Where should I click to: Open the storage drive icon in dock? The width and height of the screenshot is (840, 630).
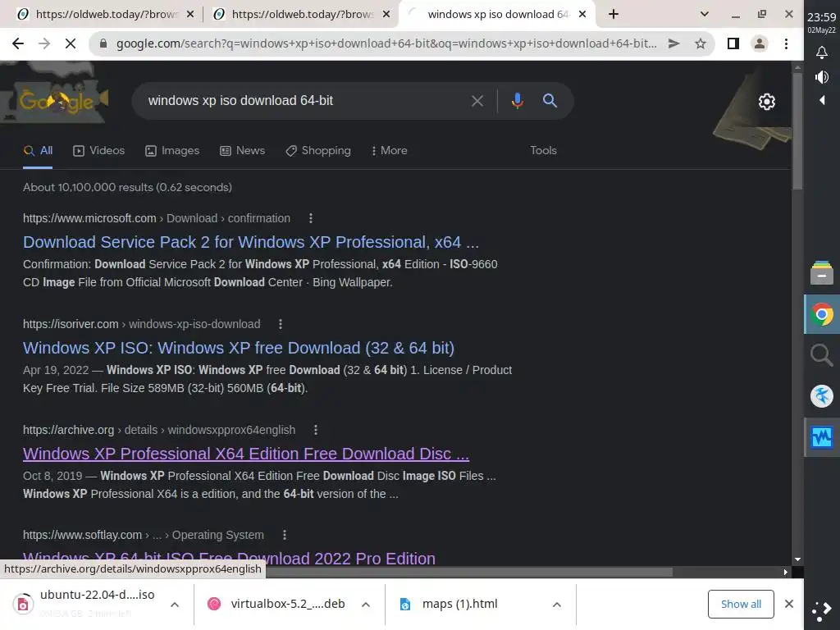tap(822, 272)
